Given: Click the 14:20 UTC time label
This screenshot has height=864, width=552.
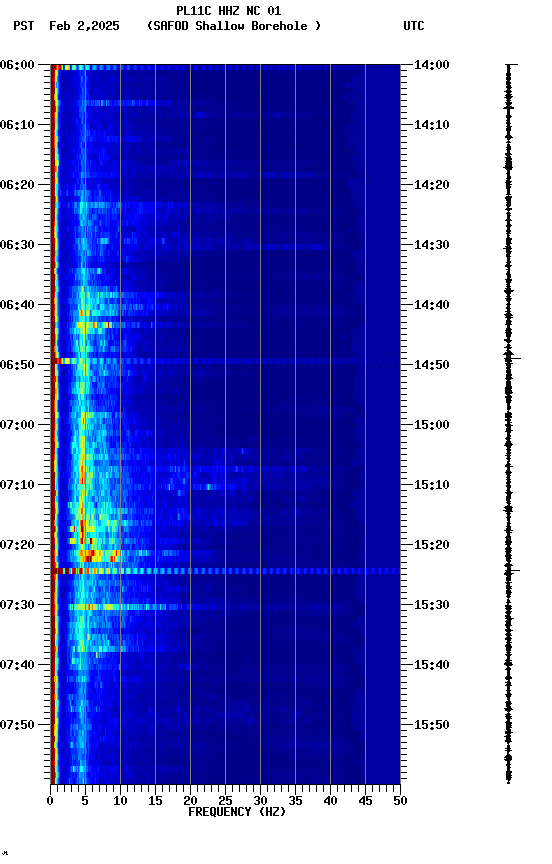Looking at the screenshot, I should (432, 185).
